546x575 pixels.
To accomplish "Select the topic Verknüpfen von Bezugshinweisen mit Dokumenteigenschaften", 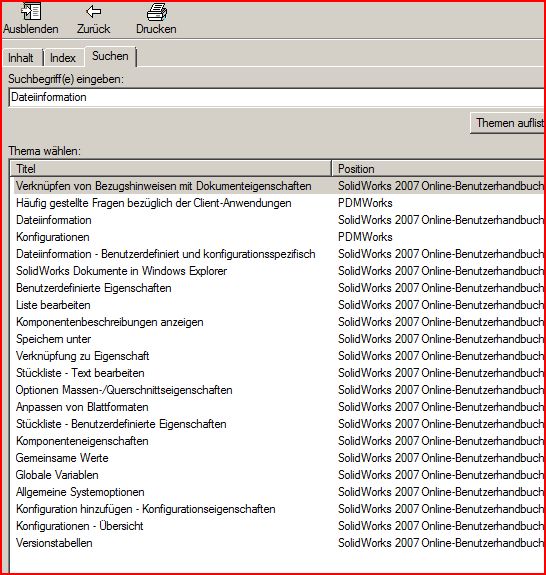I will [164, 186].
